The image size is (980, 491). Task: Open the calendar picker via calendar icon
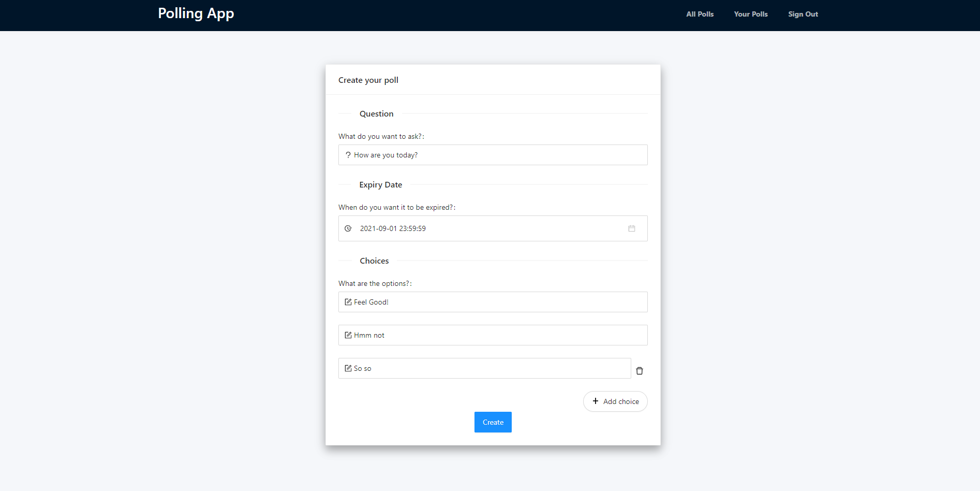click(632, 228)
